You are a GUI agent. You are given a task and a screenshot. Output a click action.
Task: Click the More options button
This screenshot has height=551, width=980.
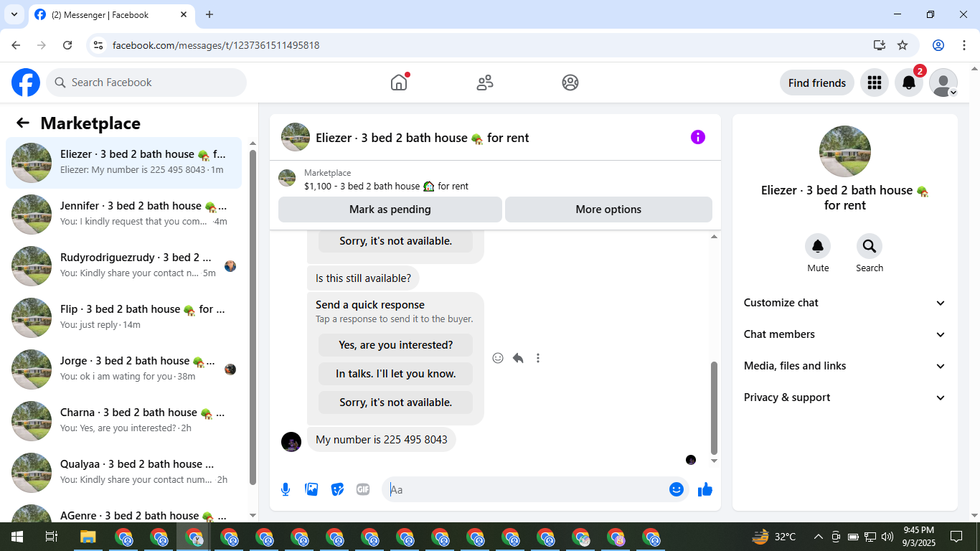pos(608,209)
